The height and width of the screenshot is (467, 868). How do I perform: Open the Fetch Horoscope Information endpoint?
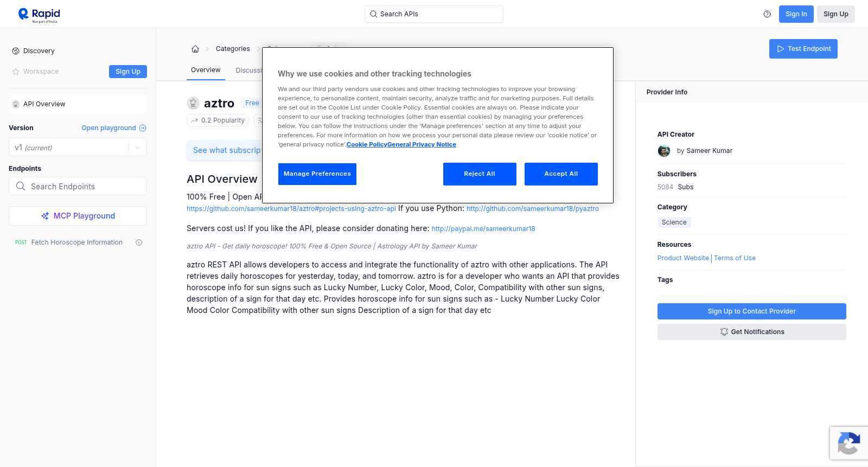tap(77, 242)
